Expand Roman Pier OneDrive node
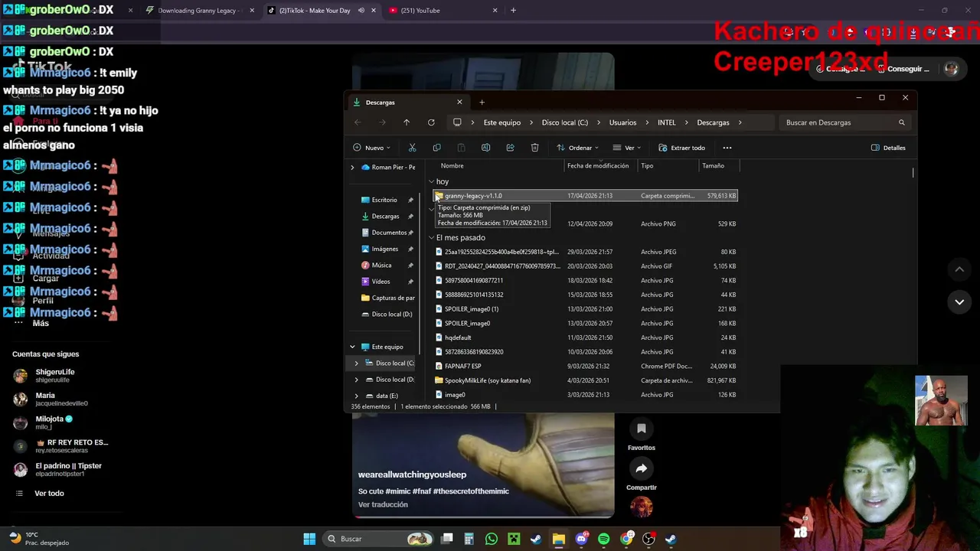This screenshot has width=980, height=551. pos(352,167)
